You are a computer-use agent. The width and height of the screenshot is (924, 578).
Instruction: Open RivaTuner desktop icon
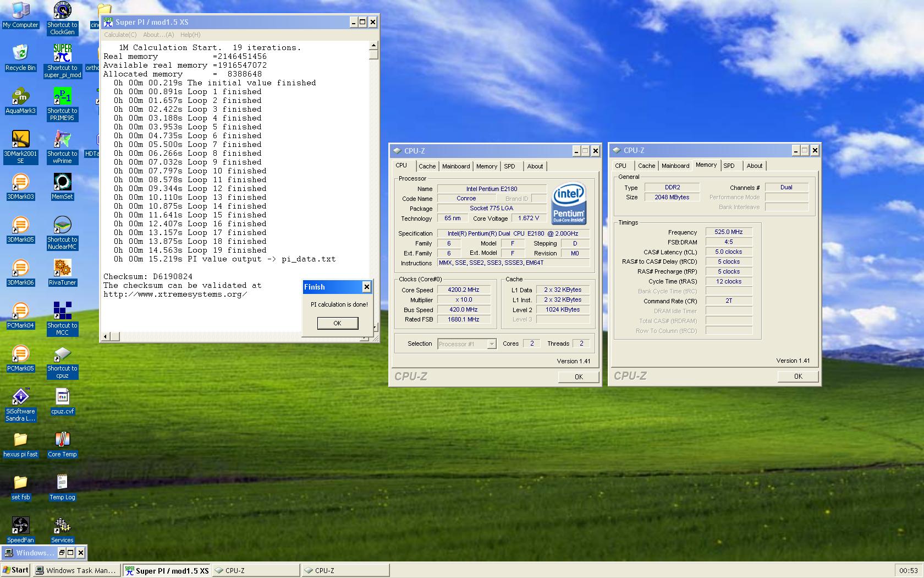pos(62,272)
